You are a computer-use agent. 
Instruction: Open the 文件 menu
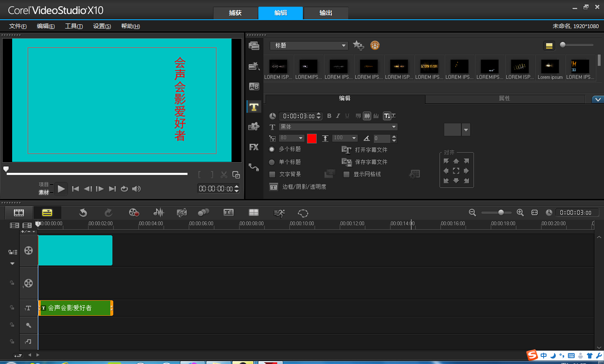tap(18, 26)
